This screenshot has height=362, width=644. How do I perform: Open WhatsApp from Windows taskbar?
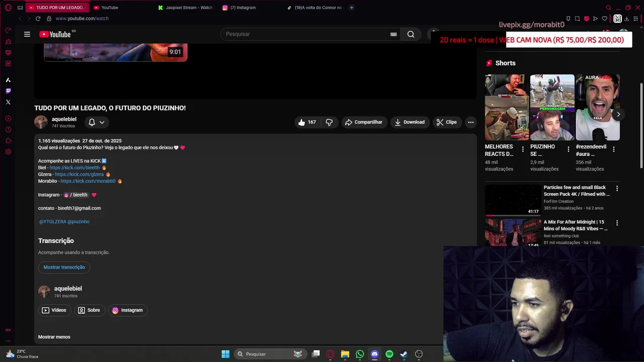pyautogui.click(x=360, y=354)
